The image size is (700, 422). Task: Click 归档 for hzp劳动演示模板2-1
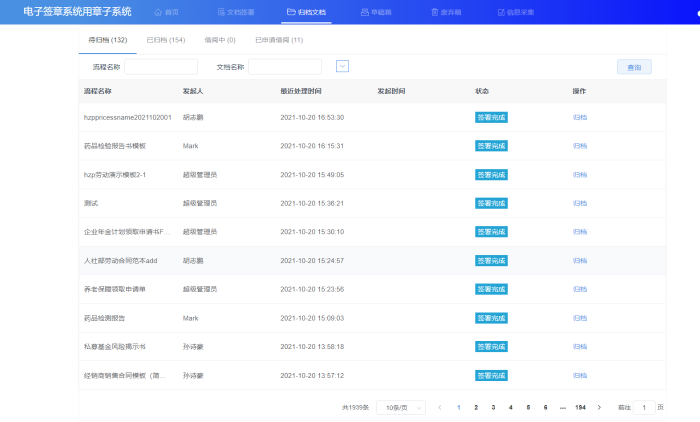580,175
